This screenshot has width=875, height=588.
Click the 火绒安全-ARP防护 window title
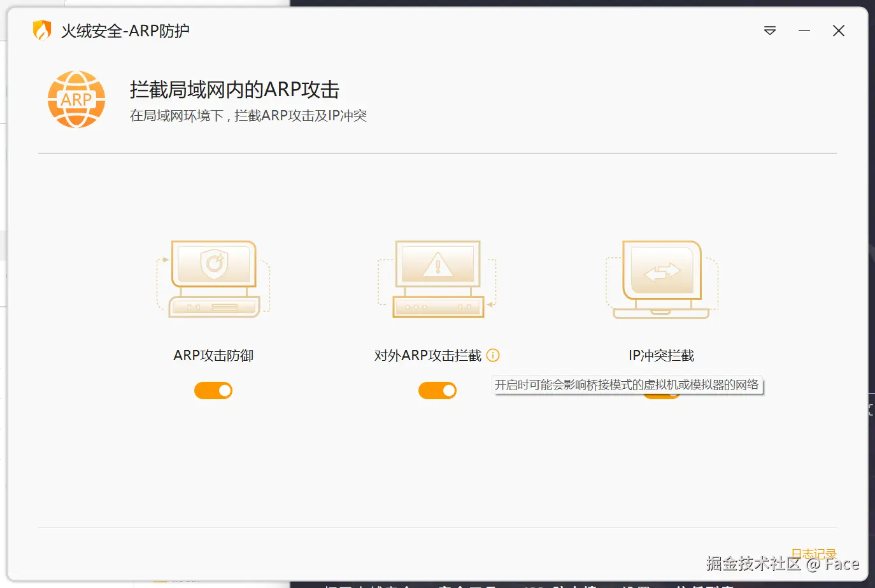tap(125, 31)
